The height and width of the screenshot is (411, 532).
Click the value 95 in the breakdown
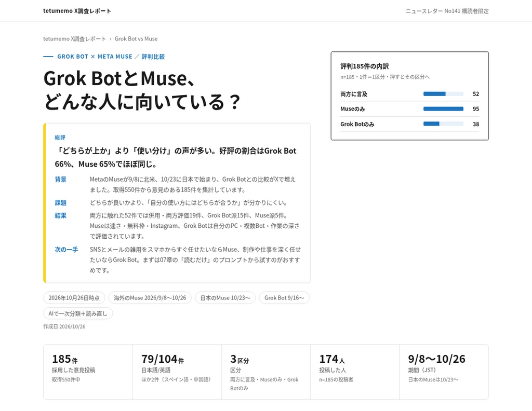tap(476, 109)
